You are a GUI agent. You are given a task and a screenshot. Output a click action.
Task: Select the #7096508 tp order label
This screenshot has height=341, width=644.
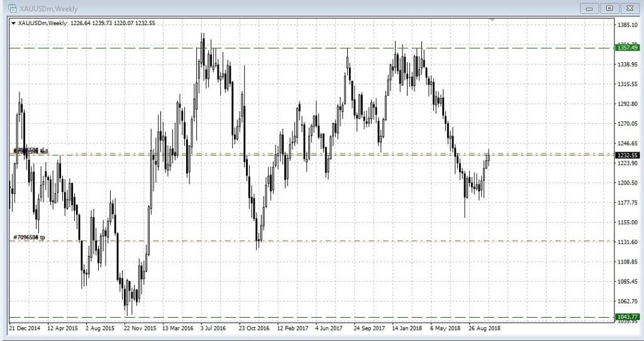(29, 237)
